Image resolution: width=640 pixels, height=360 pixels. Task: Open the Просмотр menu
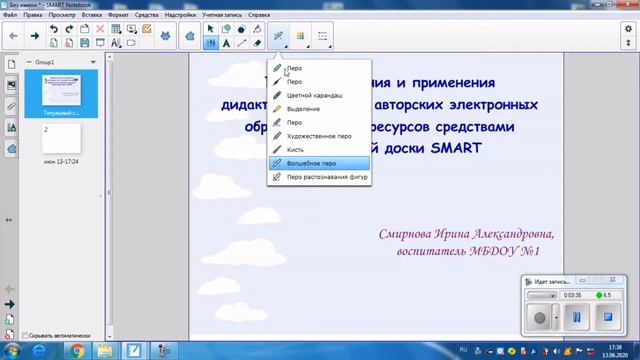pyautogui.click(x=62, y=15)
